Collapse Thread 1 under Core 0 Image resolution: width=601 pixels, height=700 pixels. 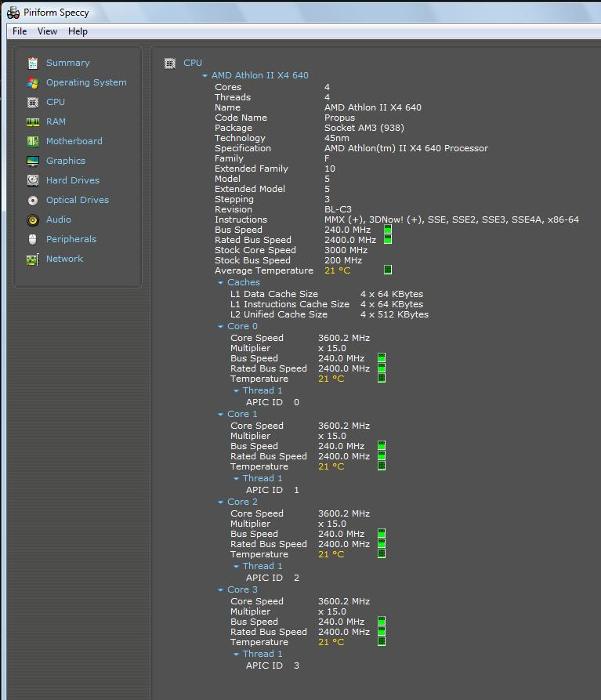237,391
